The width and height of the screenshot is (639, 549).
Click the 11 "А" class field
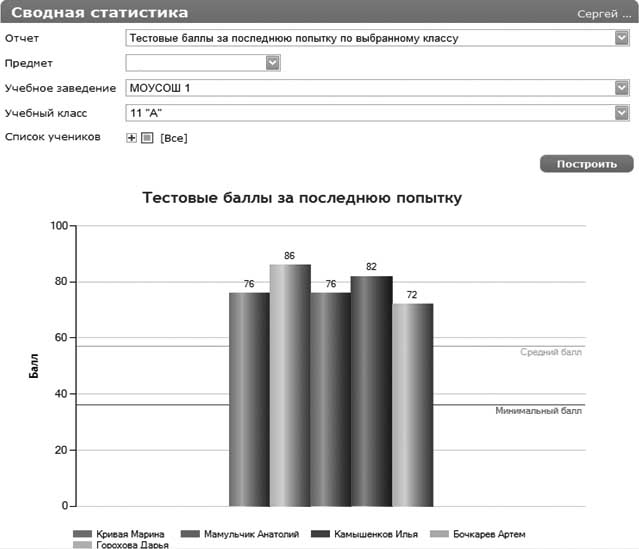377,113
